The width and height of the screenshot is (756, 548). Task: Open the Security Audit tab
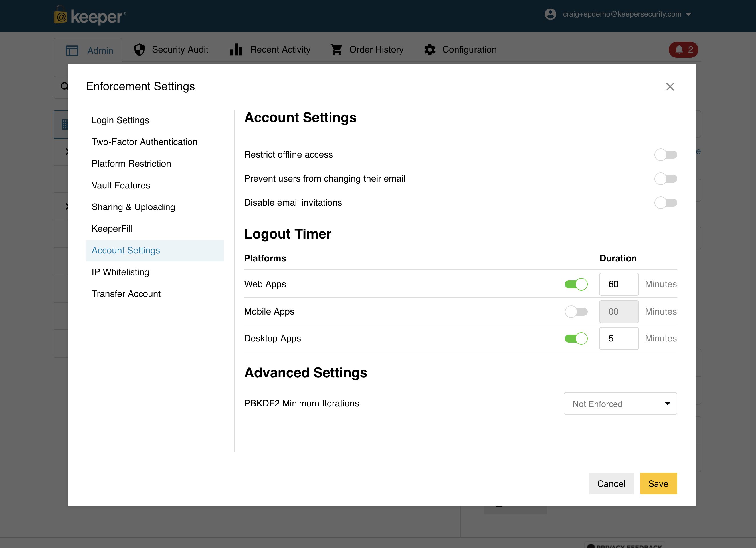[171, 49]
